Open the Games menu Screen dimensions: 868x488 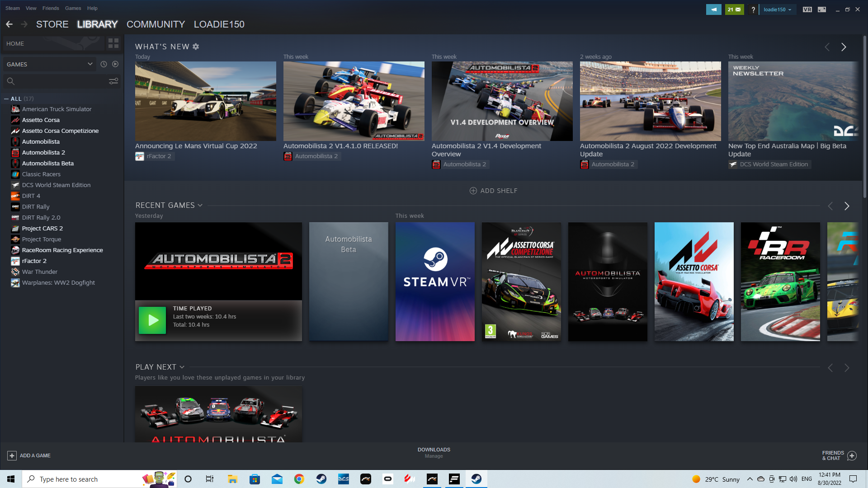[x=73, y=8]
